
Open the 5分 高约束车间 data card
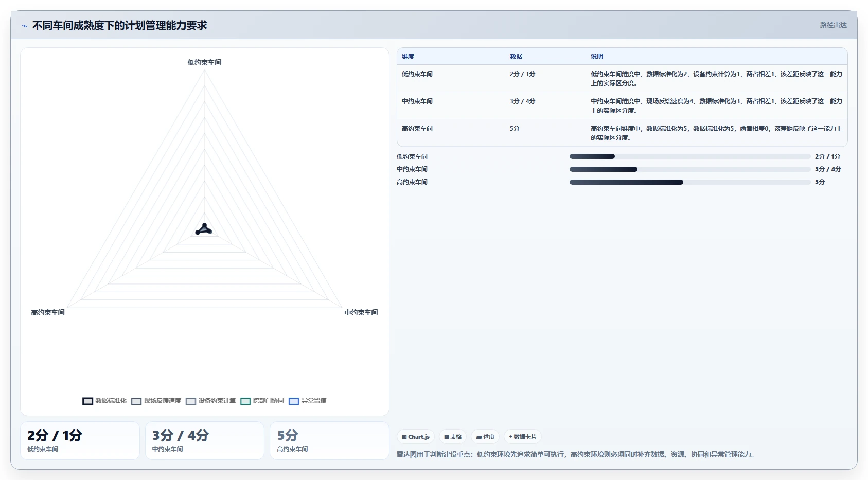pyautogui.click(x=329, y=440)
